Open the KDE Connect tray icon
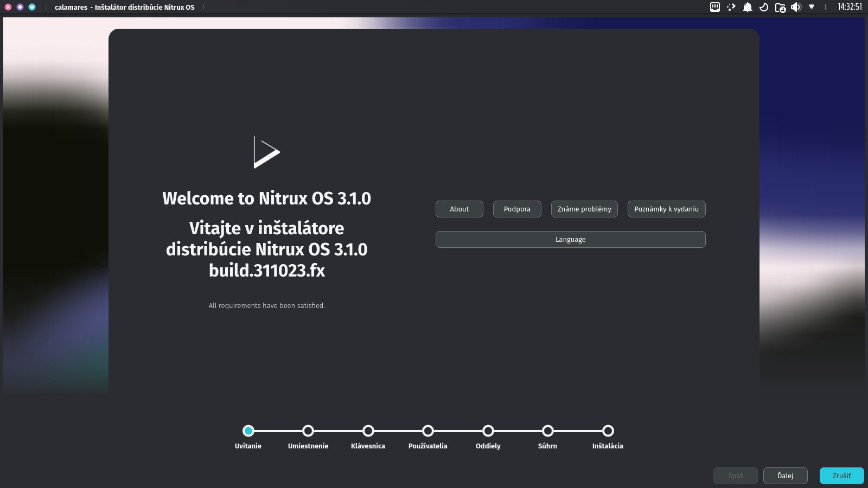The image size is (868, 488). 731,7
